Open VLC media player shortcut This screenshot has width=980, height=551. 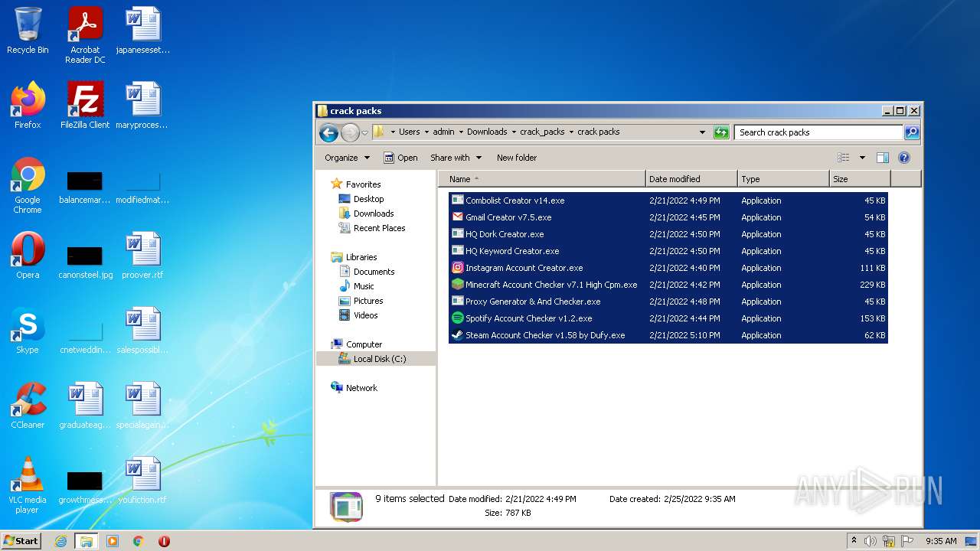point(28,485)
